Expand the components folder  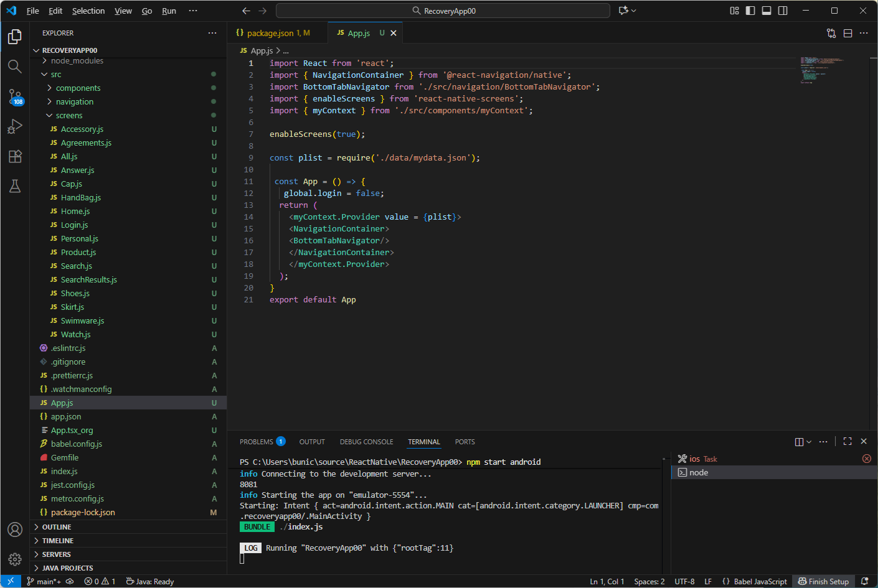click(78, 88)
